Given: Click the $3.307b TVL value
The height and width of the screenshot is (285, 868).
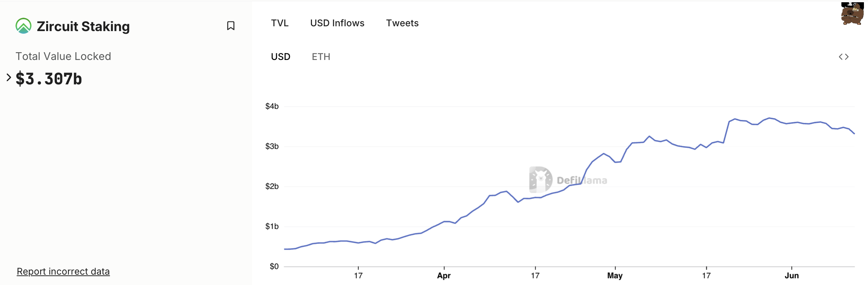Looking at the screenshot, I should (49, 79).
